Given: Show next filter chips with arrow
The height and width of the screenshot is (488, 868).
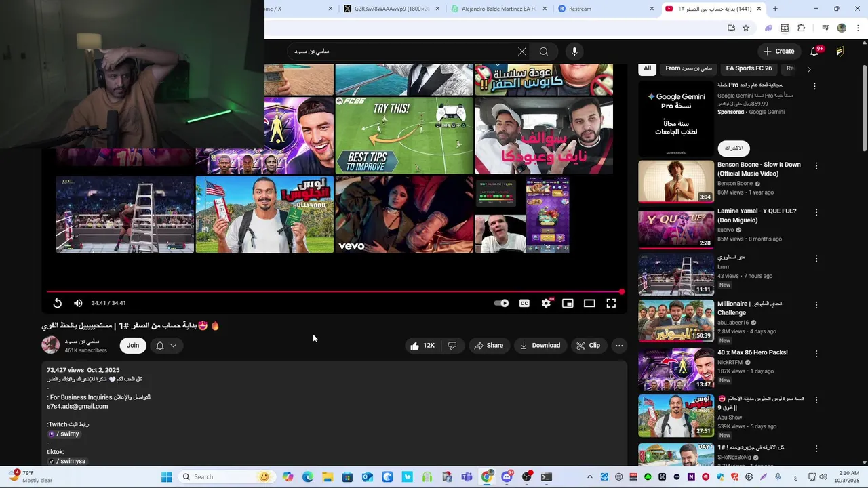Looking at the screenshot, I should 808,69.
